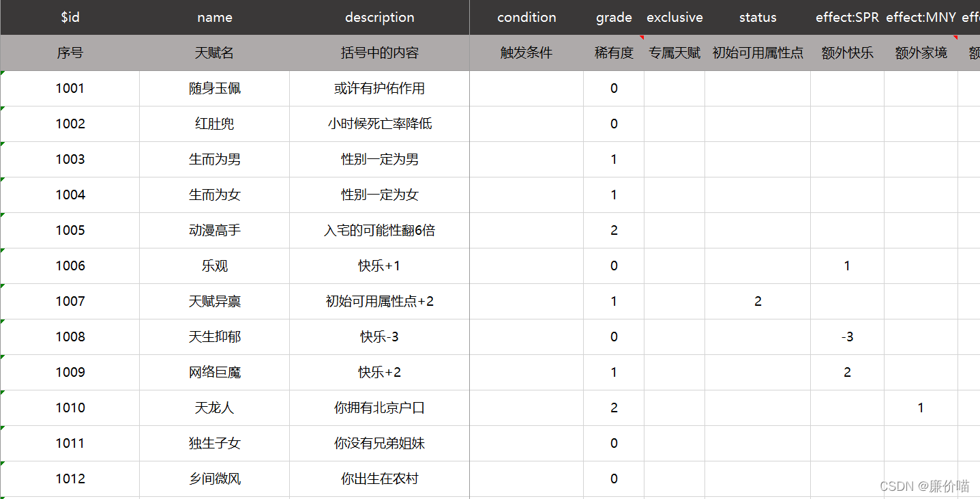Select cell with id 1012

70,479
